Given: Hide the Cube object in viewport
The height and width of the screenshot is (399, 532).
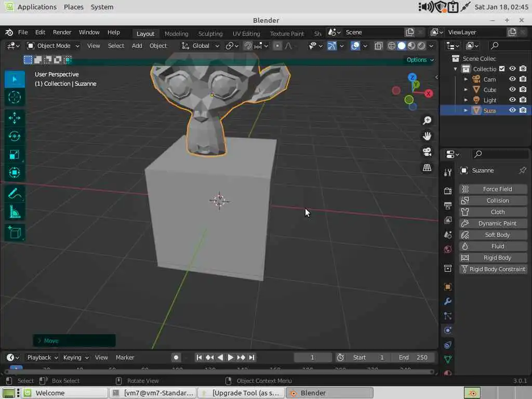Looking at the screenshot, I should [x=512, y=89].
